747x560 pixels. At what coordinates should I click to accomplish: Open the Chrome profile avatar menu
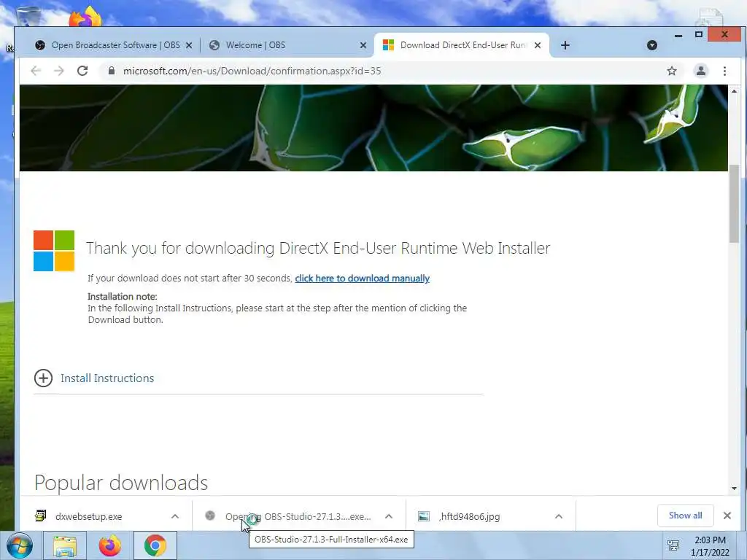click(701, 71)
